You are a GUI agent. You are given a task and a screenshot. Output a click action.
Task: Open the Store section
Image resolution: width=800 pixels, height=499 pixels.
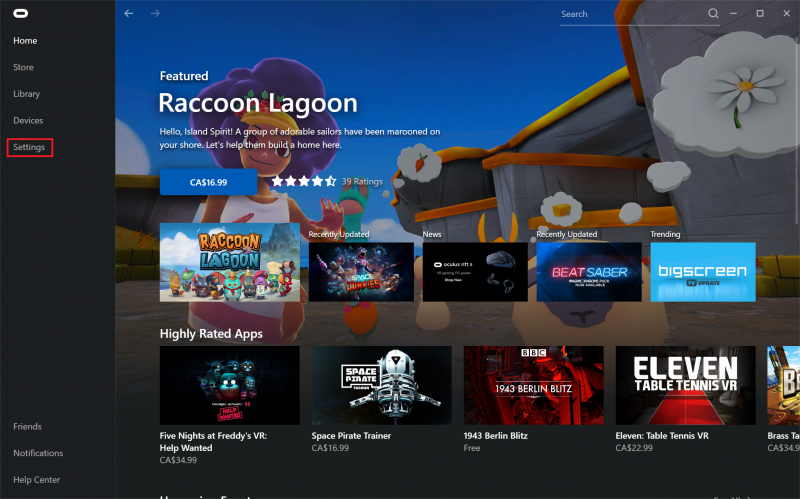pos(23,67)
